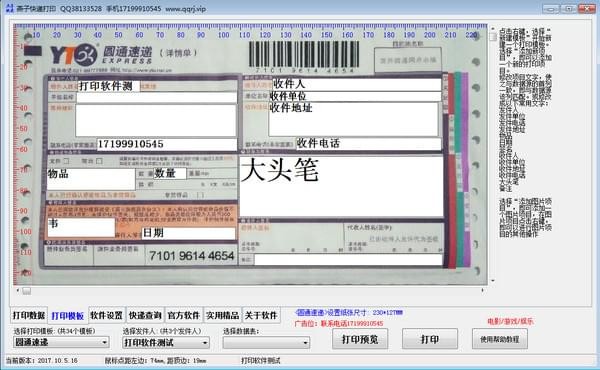Click the horizontal scrollbar thumb under the template
The width and height of the screenshot is (600, 370).
tap(26, 291)
